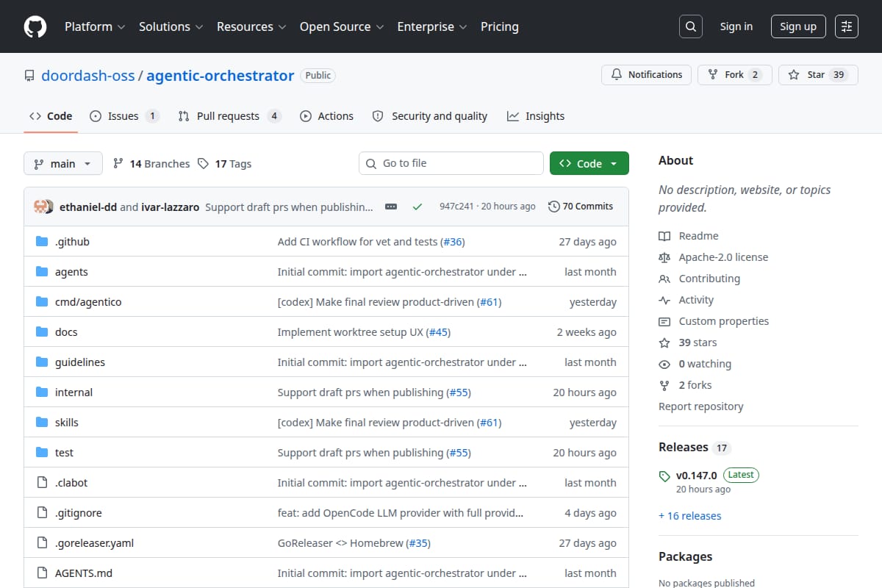Click the eye icon next to watching
Image resolution: width=882 pixels, height=588 pixels.
[x=664, y=364]
